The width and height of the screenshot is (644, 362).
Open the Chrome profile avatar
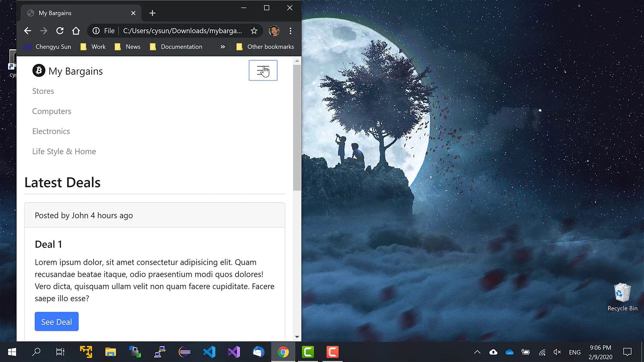[274, 31]
